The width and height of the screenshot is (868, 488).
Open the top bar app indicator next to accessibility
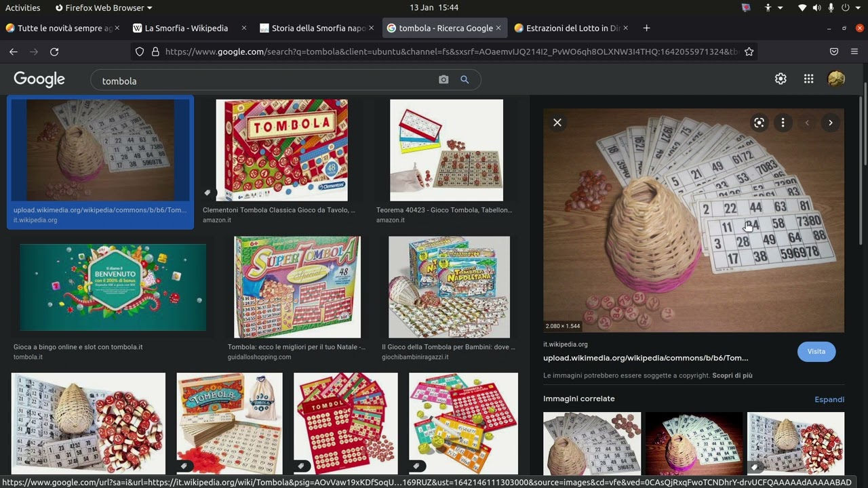pyautogui.click(x=747, y=7)
